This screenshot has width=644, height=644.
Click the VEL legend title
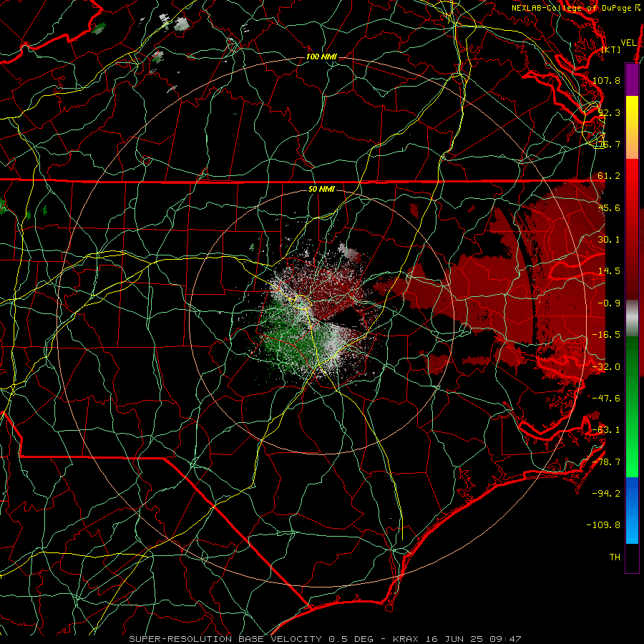[x=628, y=42]
